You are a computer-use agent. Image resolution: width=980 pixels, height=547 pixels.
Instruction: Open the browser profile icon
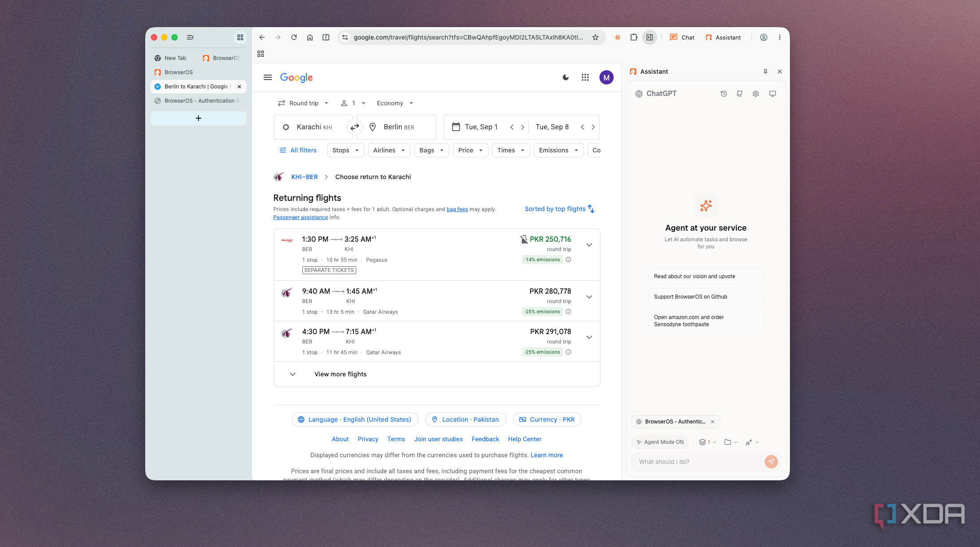(x=764, y=37)
